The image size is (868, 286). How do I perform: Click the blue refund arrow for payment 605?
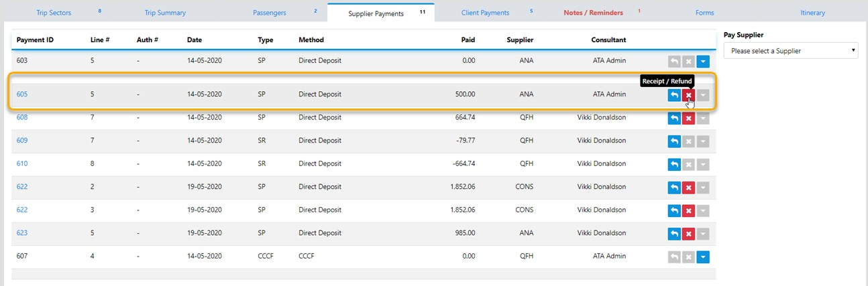pos(674,95)
